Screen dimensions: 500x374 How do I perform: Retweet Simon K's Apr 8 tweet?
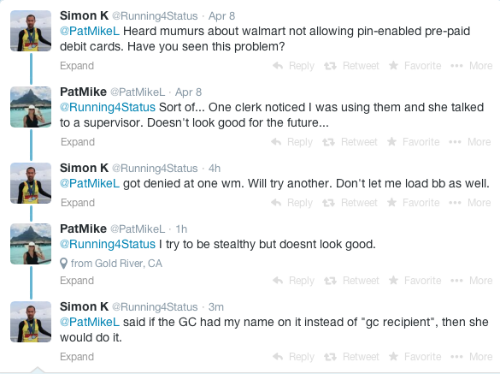pyautogui.click(x=352, y=66)
